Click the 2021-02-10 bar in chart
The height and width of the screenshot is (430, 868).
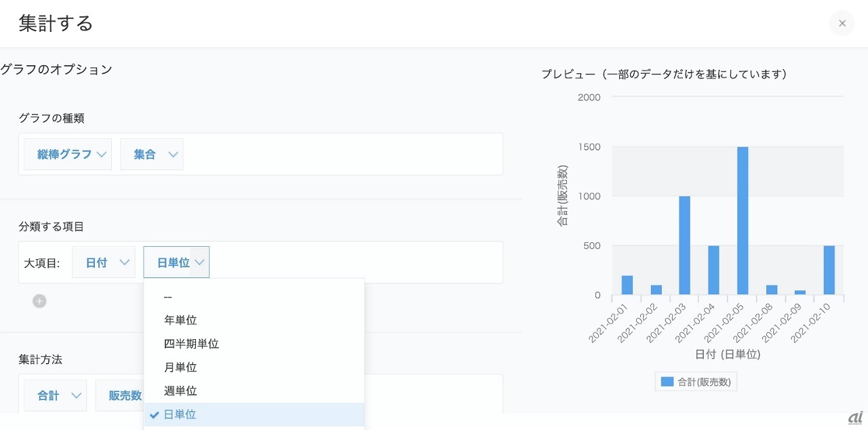click(x=829, y=270)
